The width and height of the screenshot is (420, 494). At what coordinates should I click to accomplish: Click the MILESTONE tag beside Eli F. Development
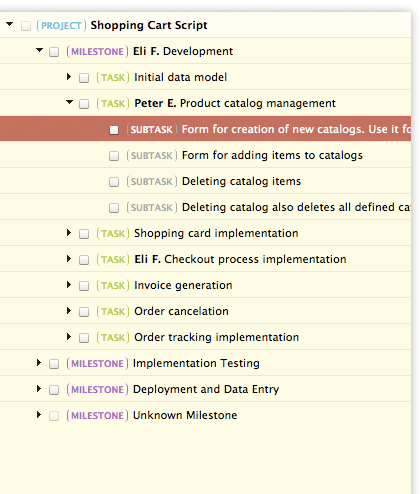pyautogui.click(x=97, y=52)
